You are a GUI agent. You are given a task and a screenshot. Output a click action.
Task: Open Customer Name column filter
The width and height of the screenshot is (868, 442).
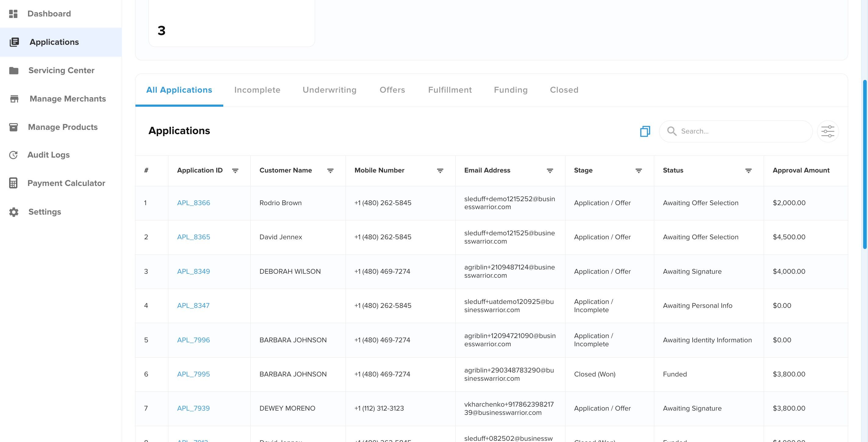pos(330,171)
